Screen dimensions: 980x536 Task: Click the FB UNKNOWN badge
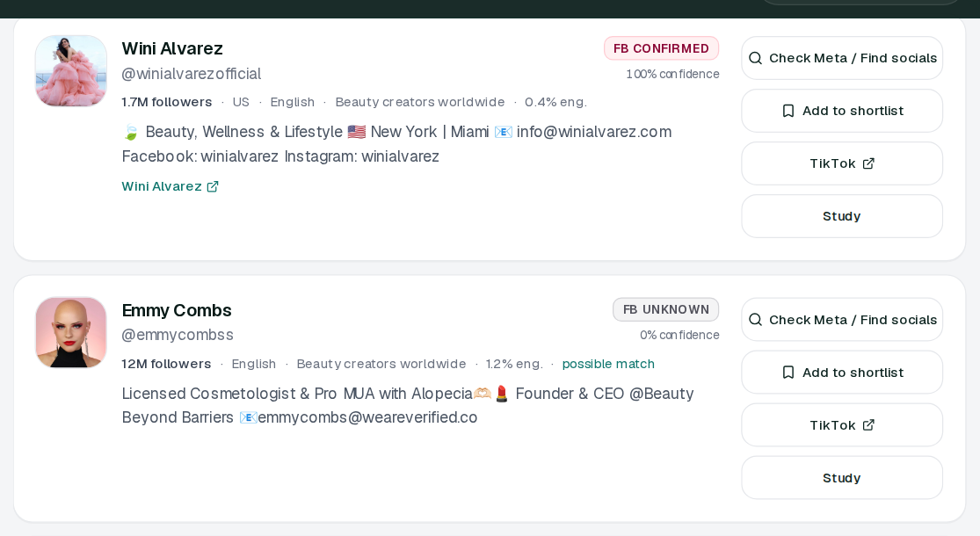coord(665,310)
